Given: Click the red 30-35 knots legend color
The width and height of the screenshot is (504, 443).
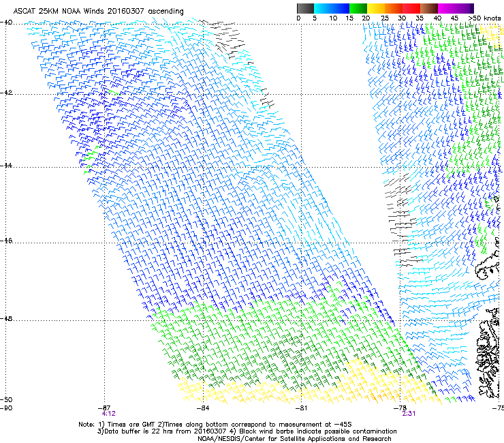Looking at the screenshot, I should click(411, 8).
